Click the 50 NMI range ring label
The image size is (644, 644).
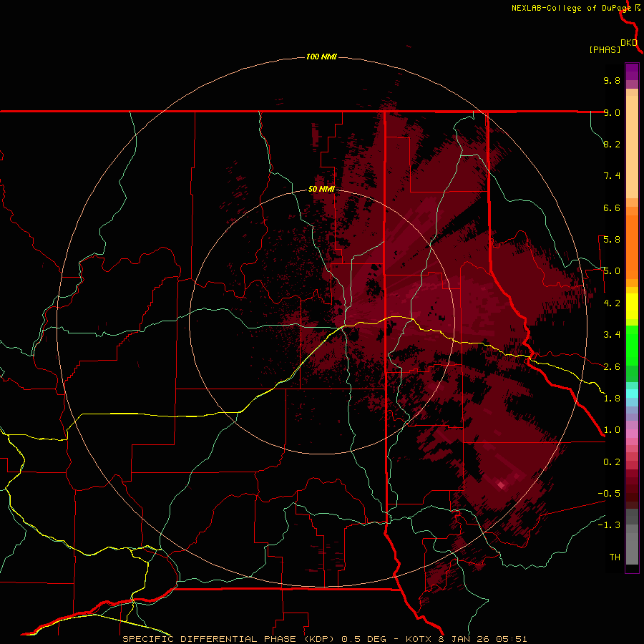(x=321, y=190)
